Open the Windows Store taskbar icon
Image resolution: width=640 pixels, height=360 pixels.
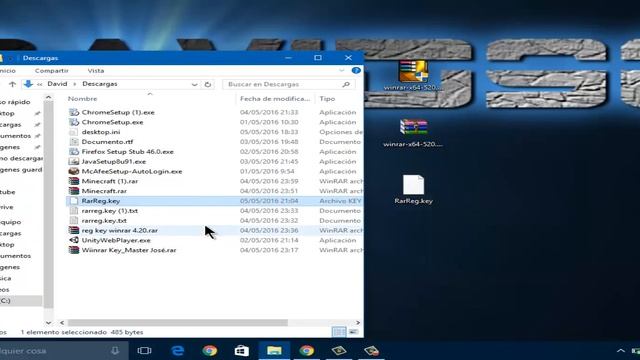(242, 351)
